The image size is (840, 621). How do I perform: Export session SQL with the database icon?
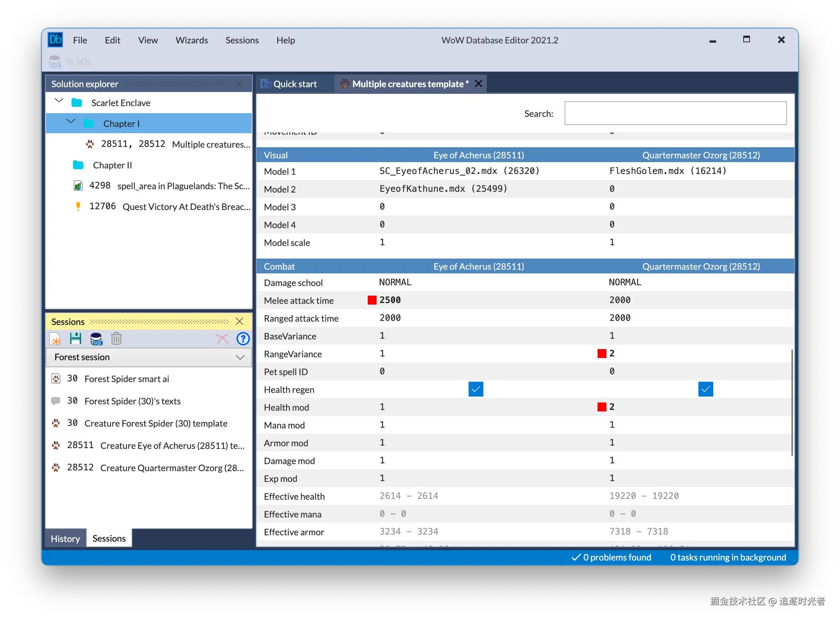96,339
